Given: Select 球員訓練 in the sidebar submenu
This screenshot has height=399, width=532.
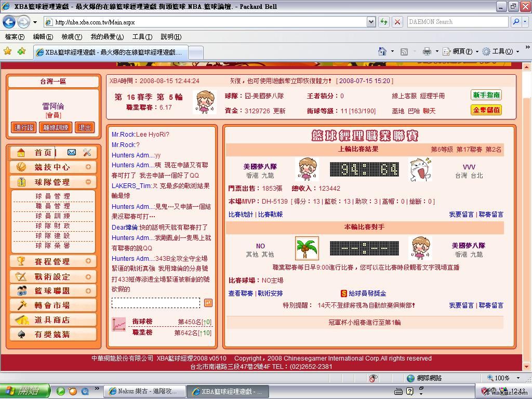Looking at the screenshot, I should (52, 216).
